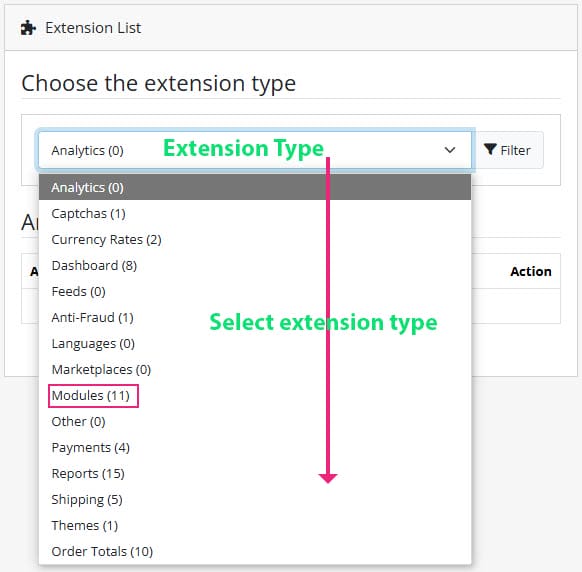The width and height of the screenshot is (582, 572).
Task: Select Order Totals (10) option
Action: [255, 551]
